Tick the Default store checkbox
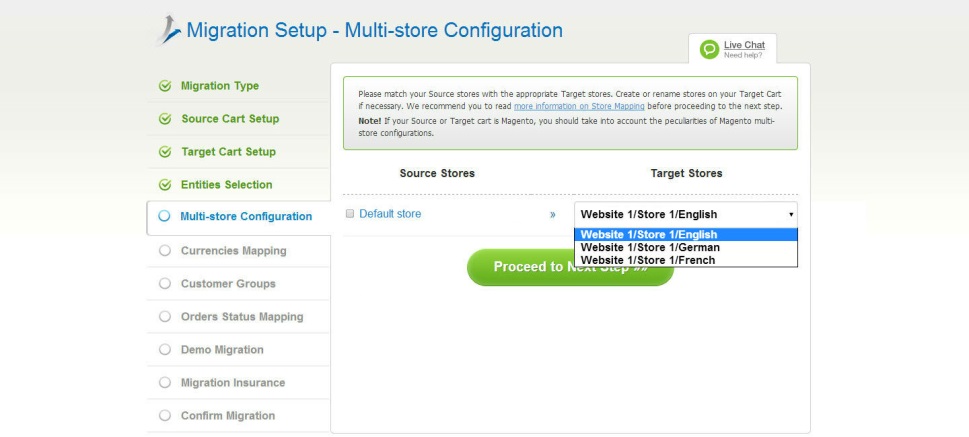The image size is (969, 437). [x=350, y=214]
